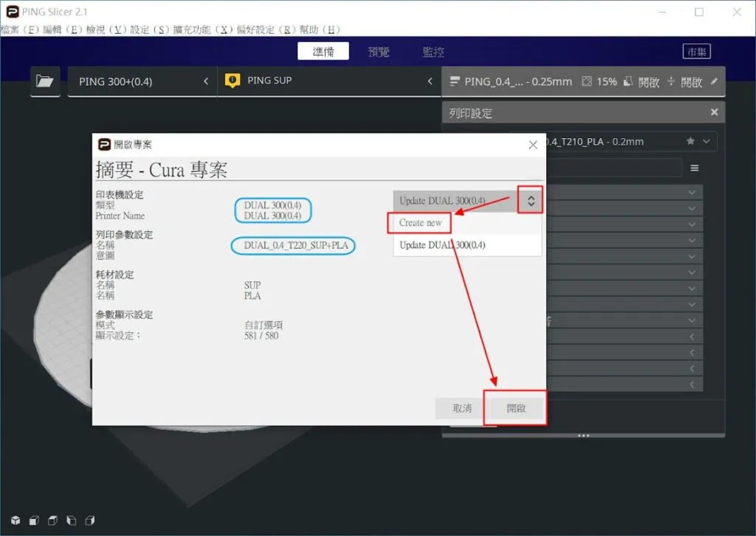Switch to the top view cube icon
The image size is (756, 536).
point(52,520)
